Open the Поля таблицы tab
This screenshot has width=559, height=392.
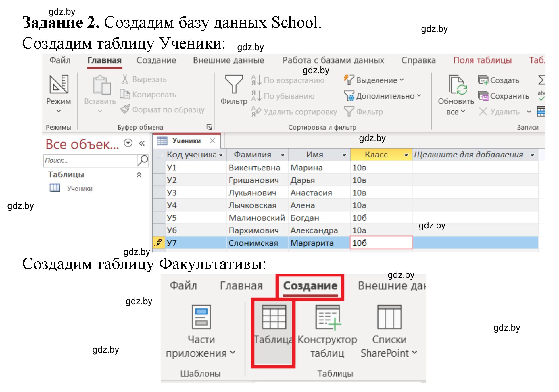[483, 60]
